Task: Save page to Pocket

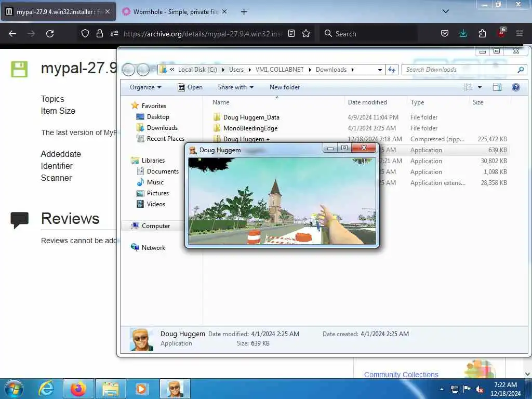Action: (445, 33)
